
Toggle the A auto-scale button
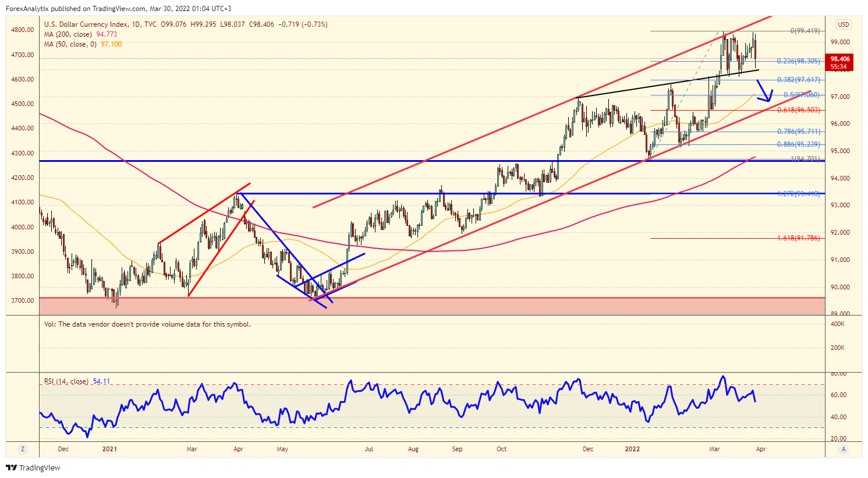(844, 449)
